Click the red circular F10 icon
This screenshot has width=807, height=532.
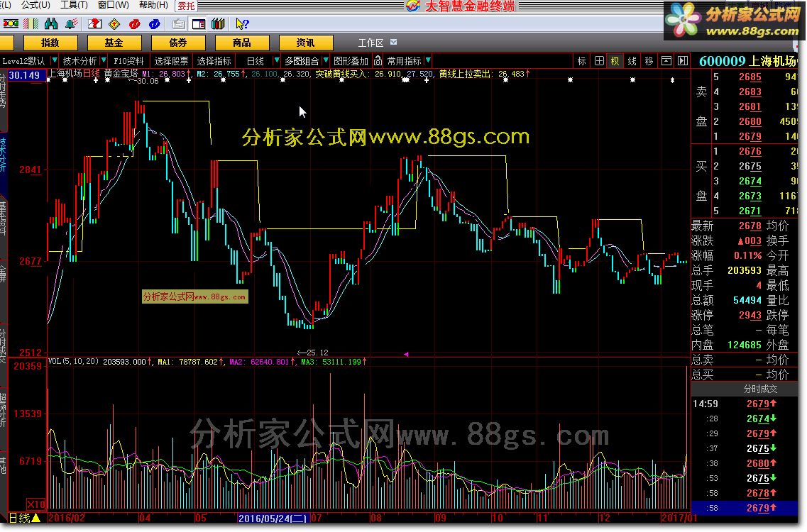(135, 23)
